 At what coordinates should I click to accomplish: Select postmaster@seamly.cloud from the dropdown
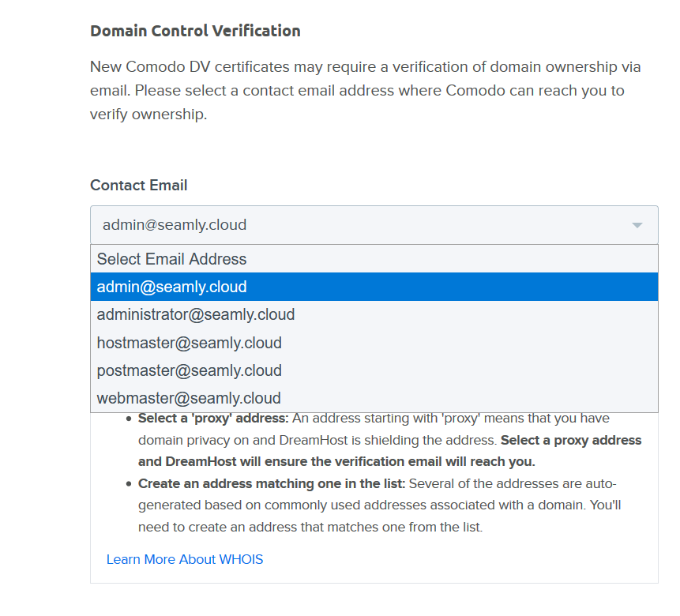click(189, 370)
